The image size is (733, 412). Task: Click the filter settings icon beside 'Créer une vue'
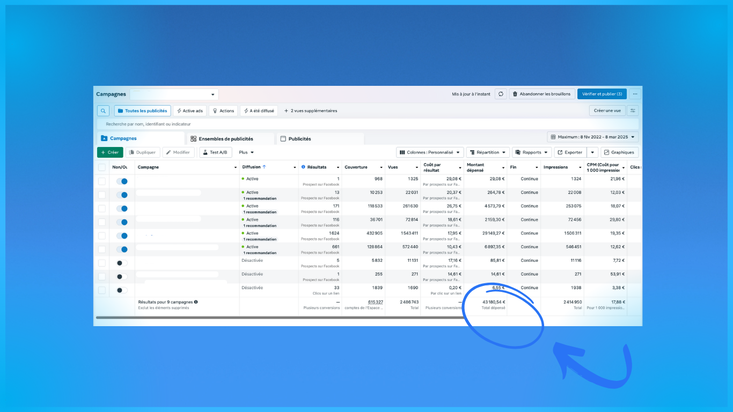[633, 111]
